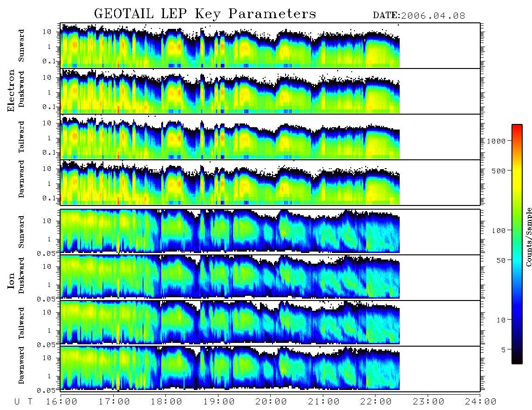This screenshot has width=532, height=410.
Task: Click the Electron Dawnward spectrogram panel
Action: [270, 183]
